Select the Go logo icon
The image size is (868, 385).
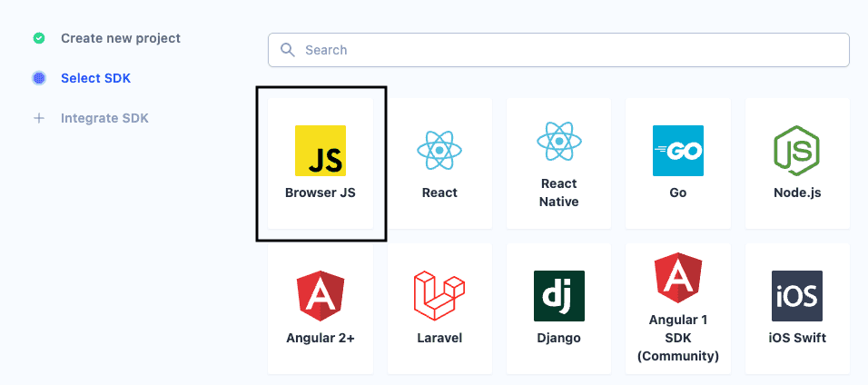[677, 151]
